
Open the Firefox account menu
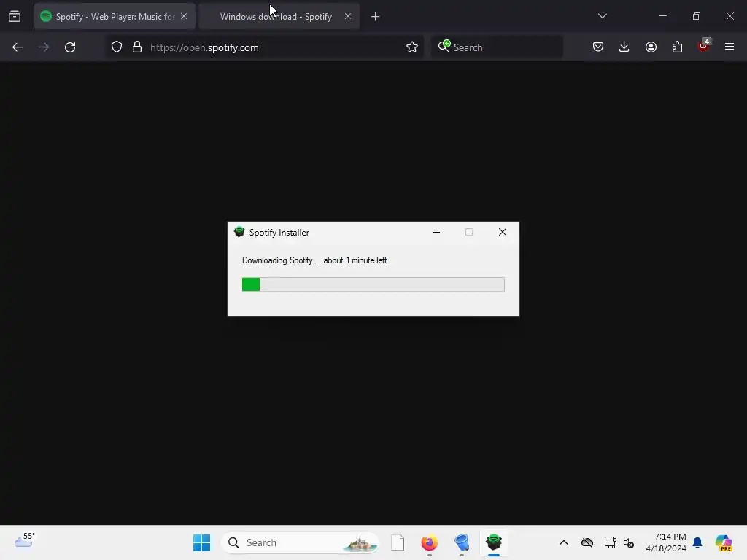click(x=651, y=47)
